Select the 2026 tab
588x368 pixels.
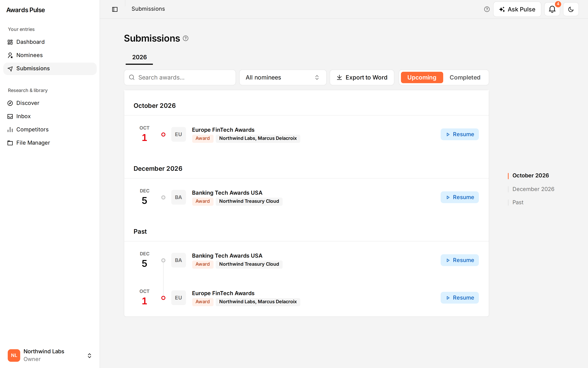(139, 57)
